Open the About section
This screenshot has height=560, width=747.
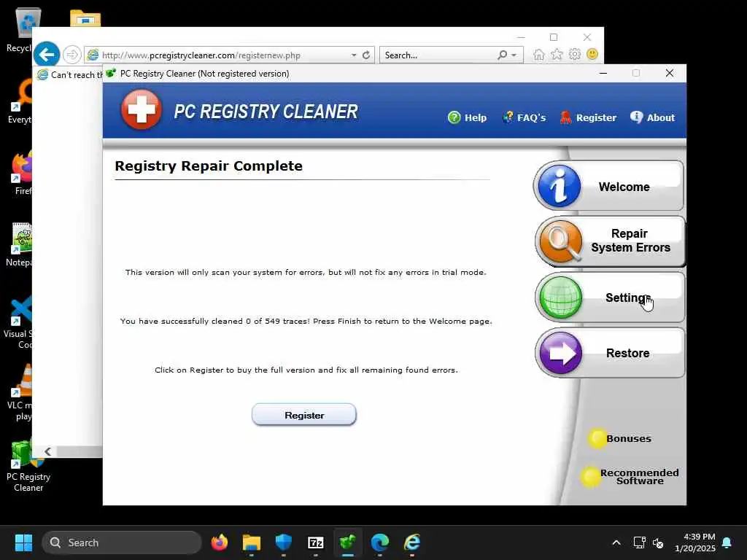(x=652, y=117)
